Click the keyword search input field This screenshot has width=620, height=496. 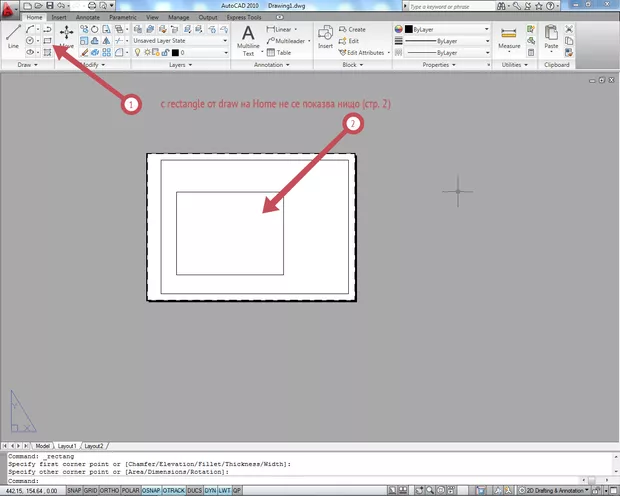pyautogui.click(x=452, y=6)
